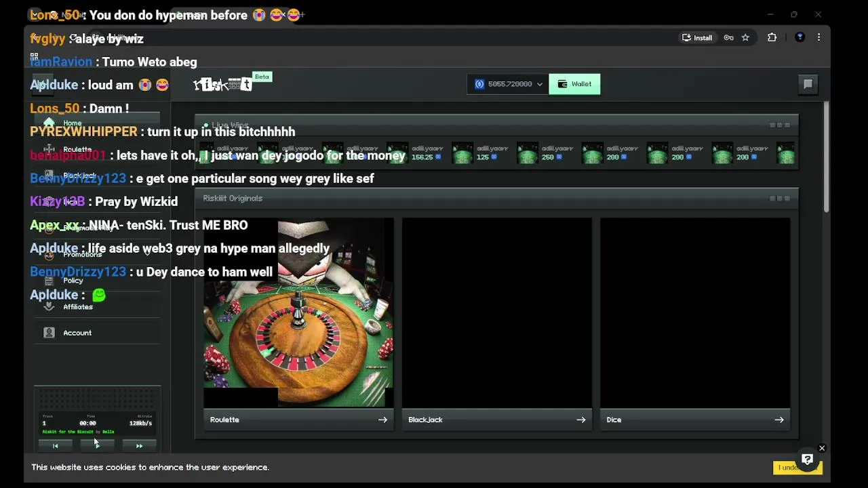The width and height of the screenshot is (868, 488).
Task: Click the 00:00 time display
Action: [87, 423]
